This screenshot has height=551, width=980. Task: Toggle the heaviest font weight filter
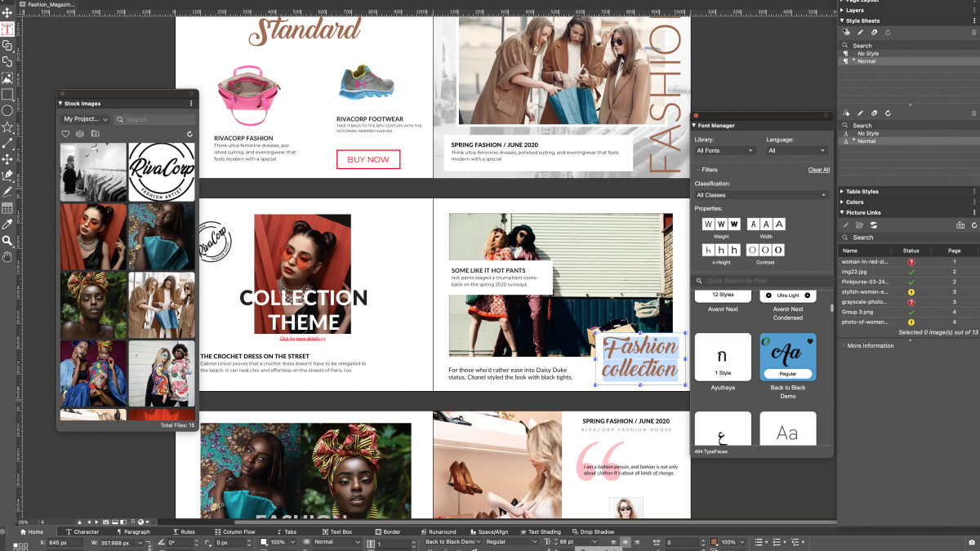pyautogui.click(x=734, y=224)
